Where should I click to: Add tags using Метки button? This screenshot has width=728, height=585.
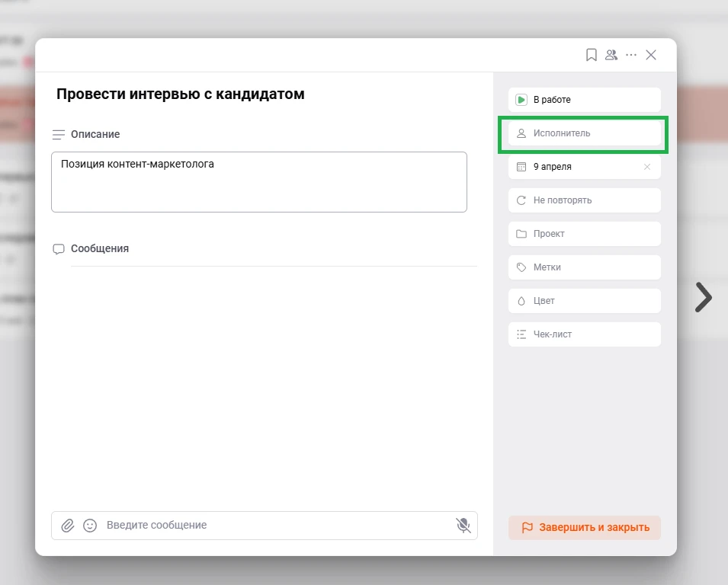pos(584,267)
